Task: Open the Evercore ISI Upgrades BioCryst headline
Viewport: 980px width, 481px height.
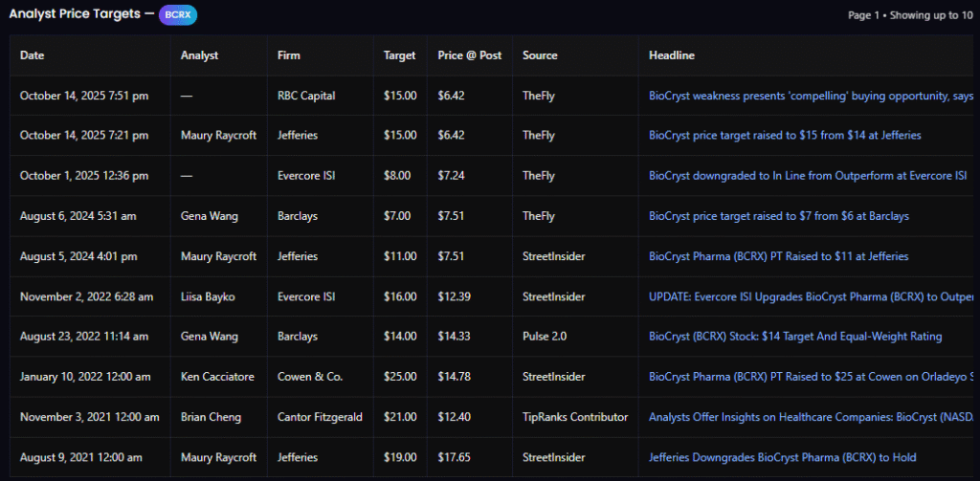Action: click(x=810, y=296)
